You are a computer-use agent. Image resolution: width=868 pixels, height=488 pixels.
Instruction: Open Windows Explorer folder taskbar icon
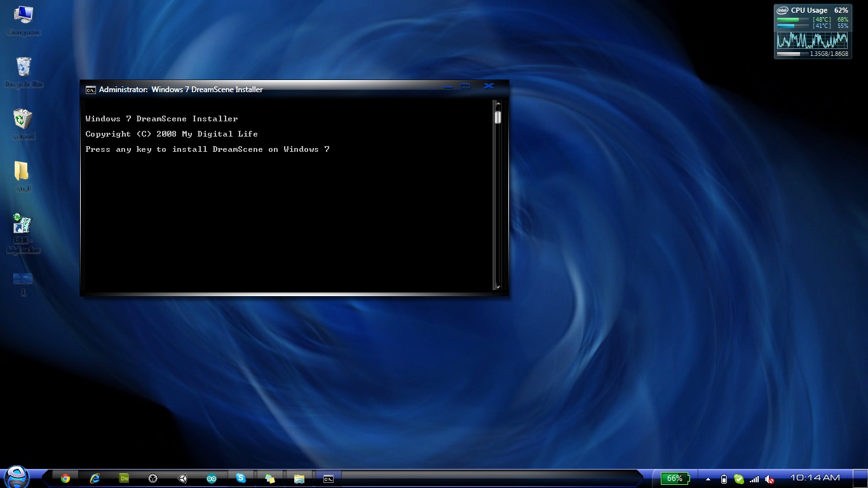pos(299,478)
